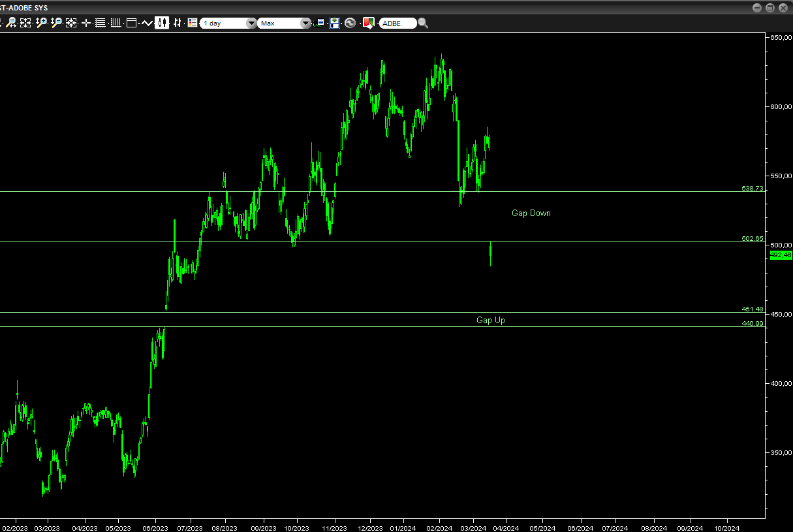Screen dimensions: 793x532
Task: Select the bar (OHLC) chart style
Action: click(177, 23)
